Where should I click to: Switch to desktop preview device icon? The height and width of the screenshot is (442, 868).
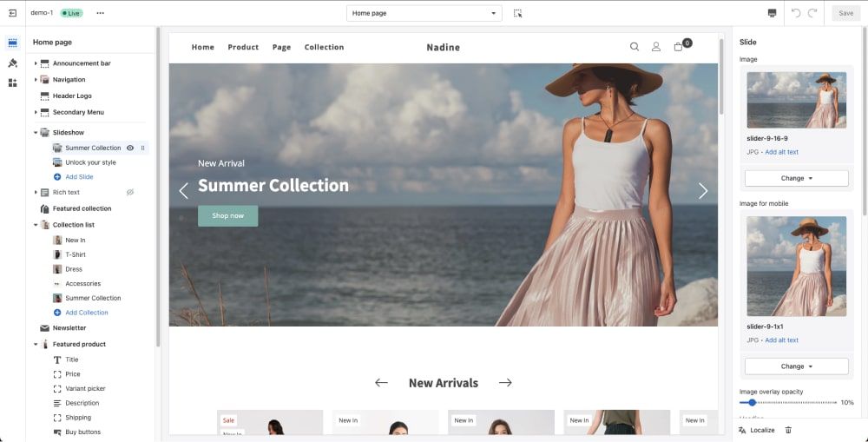(773, 13)
